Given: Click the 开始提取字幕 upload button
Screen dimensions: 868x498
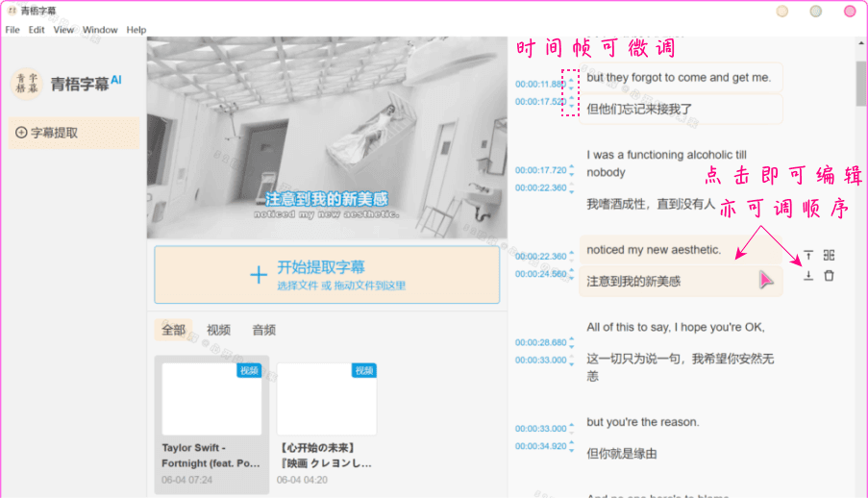Looking at the screenshot, I should click(327, 275).
